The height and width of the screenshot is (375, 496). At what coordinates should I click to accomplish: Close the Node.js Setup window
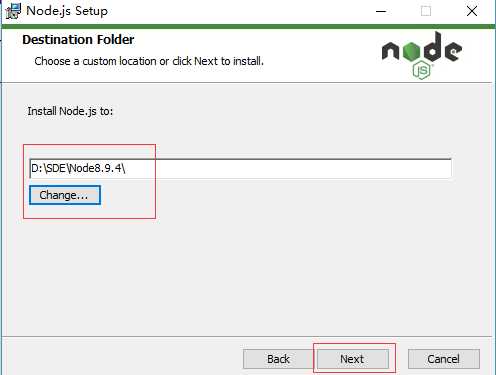click(472, 11)
